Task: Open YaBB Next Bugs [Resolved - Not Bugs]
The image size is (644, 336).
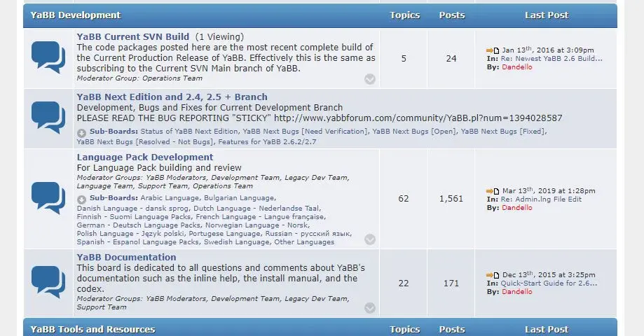Action: point(145,142)
